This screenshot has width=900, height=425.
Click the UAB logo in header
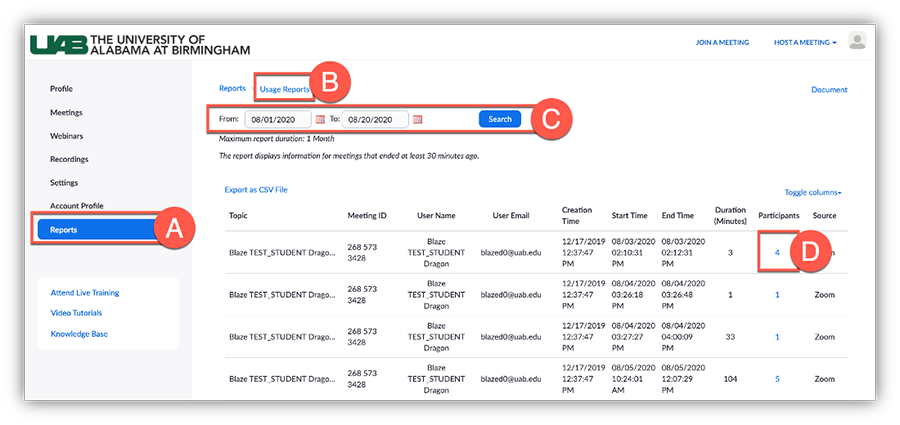[140, 44]
